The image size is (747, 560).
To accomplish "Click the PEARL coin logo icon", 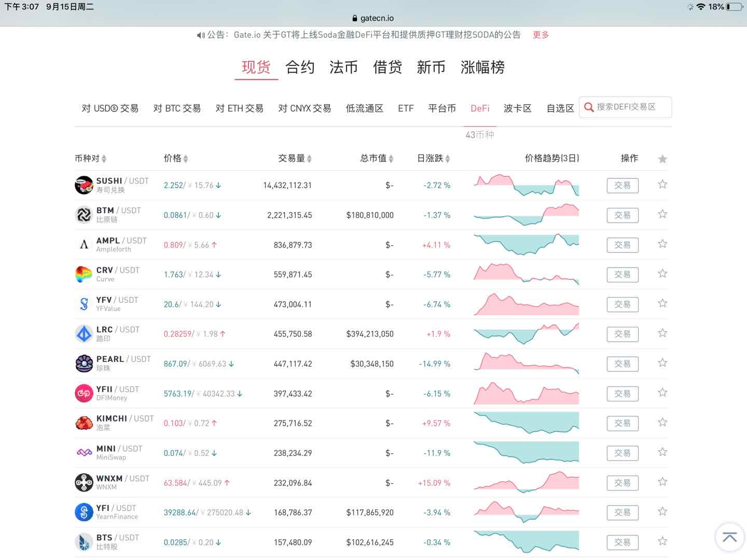I will 84,363.
